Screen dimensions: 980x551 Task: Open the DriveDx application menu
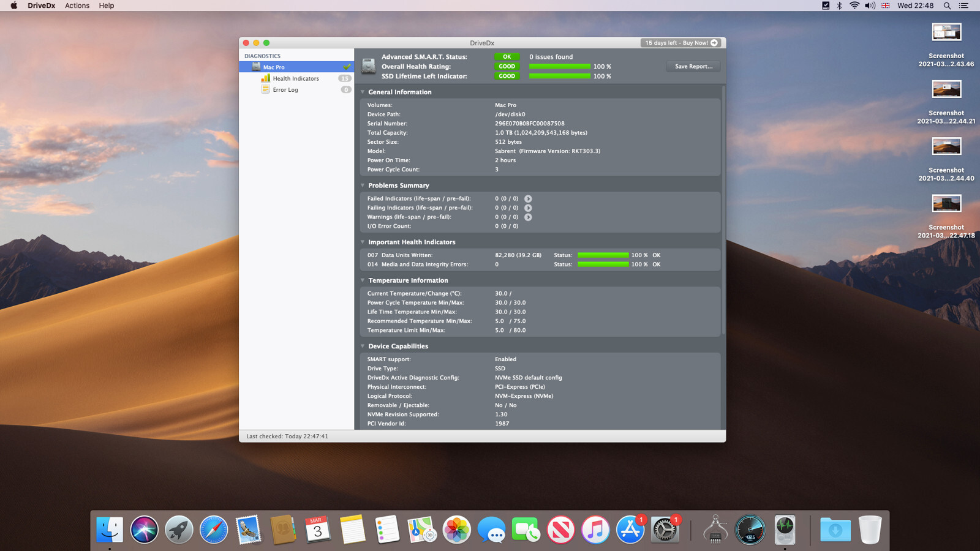(x=41, y=6)
